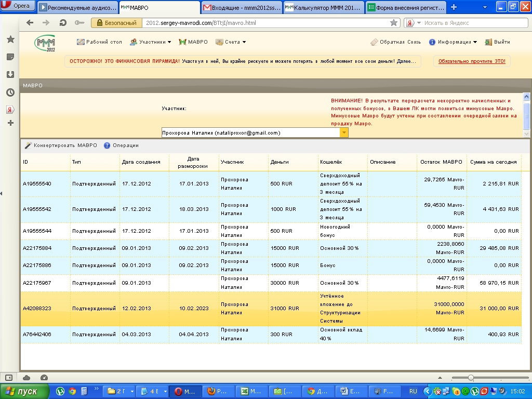
Task: Open downloads panel in the Opera sidebar
Action: 10,75
